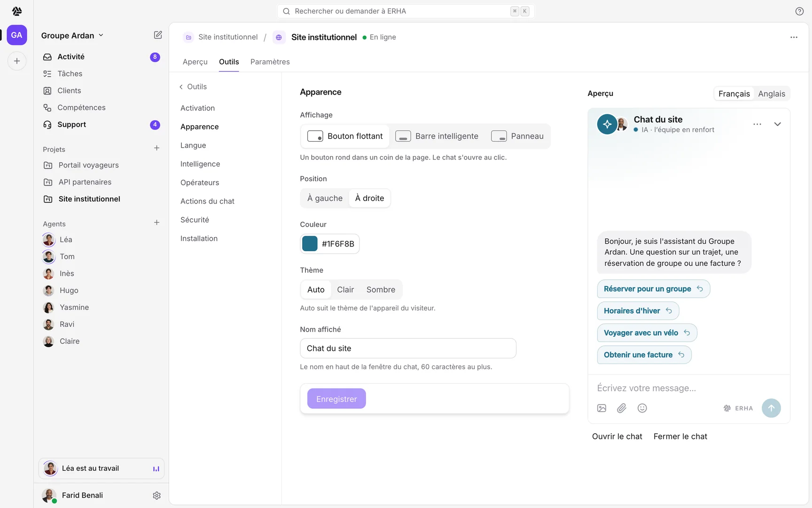Open the color swatch #1F6F8B picker
Viewport: 812px width, 508px height.
330,244
